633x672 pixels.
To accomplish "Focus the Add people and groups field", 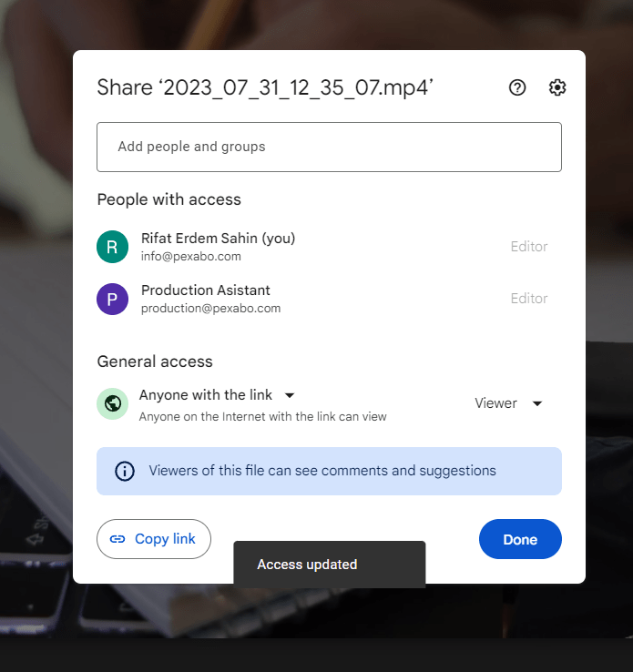I will pos(329,147).
